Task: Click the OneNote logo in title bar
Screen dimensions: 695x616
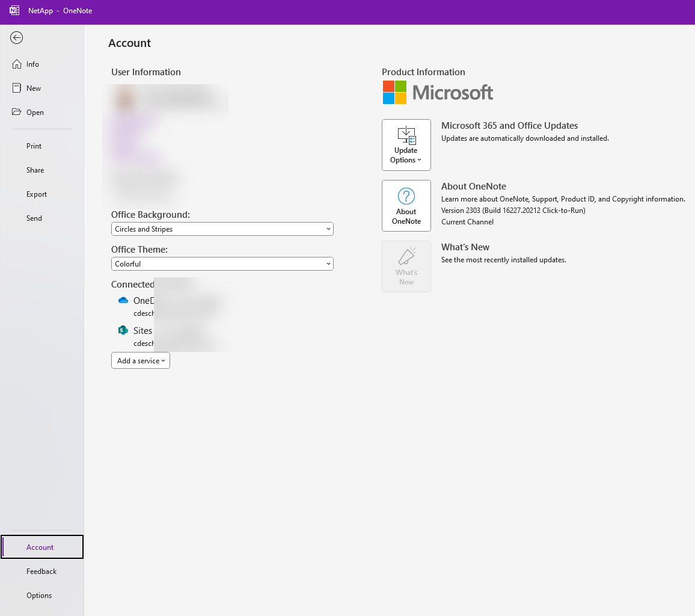Action: point(14,11)
